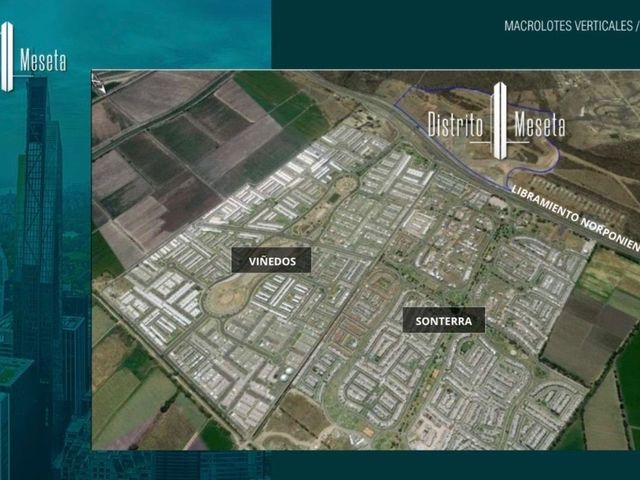Click the Meseta wordmark in top-left corner
Viewport: 640px width, 480px height.
coord(43,60)
